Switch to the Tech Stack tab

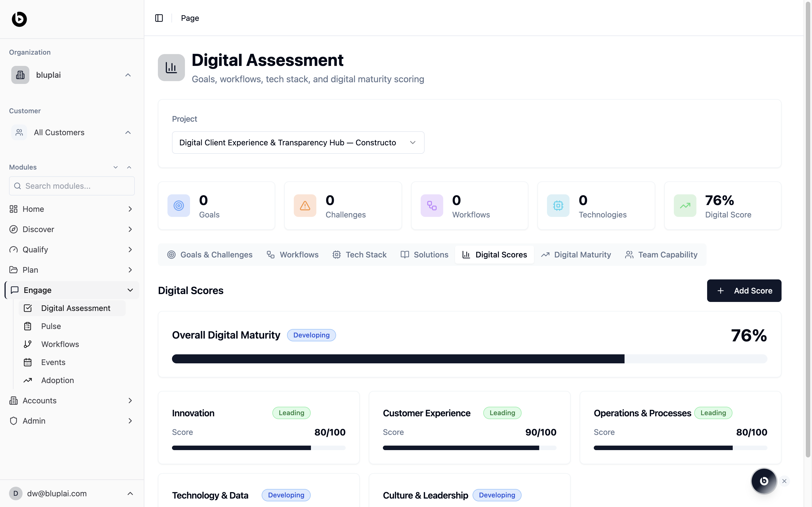click(359, 255)
